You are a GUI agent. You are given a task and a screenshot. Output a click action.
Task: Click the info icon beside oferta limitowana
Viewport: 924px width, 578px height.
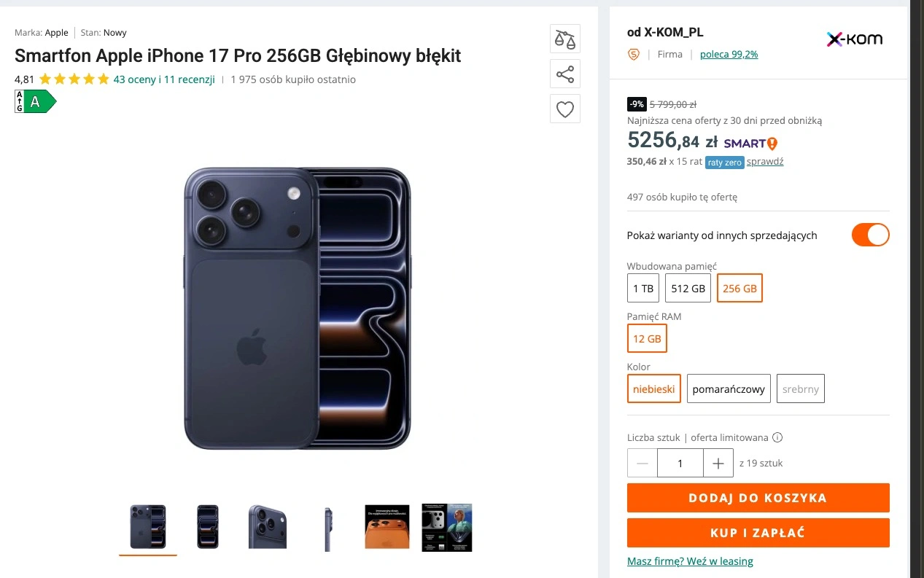click(x=777, y=438)
